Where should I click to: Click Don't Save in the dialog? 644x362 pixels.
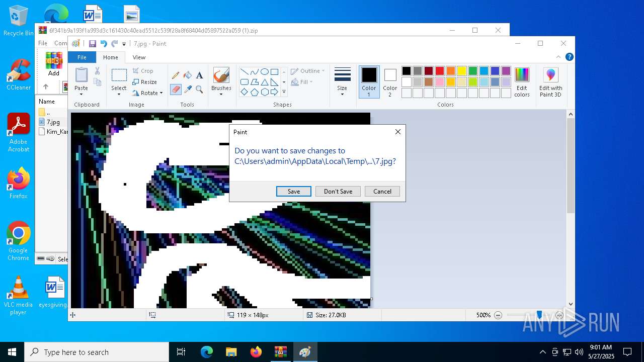[x=338, y=192]
